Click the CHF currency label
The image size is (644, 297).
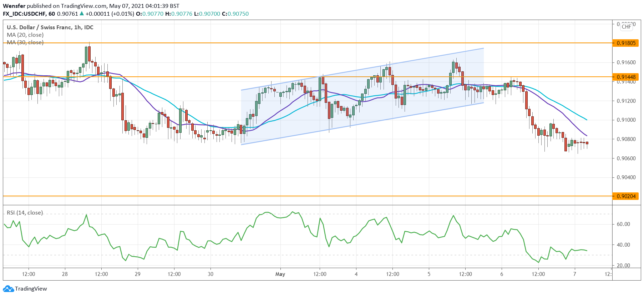pos(627,27)
